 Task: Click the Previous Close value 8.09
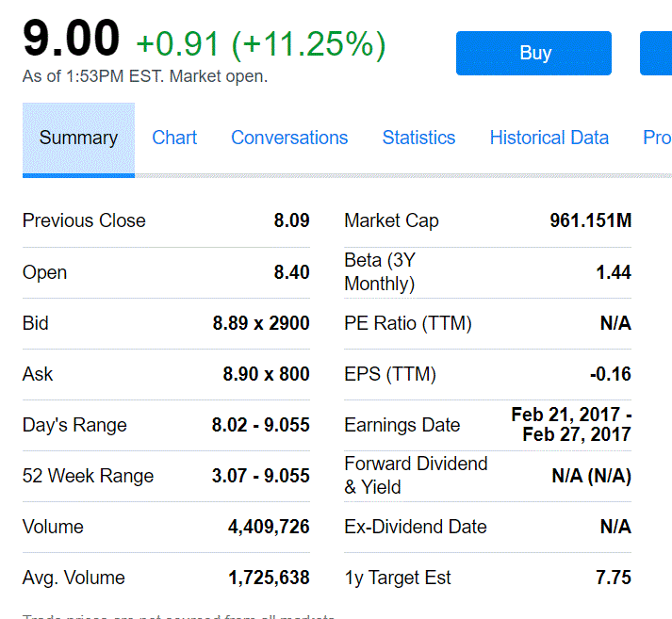291,221
